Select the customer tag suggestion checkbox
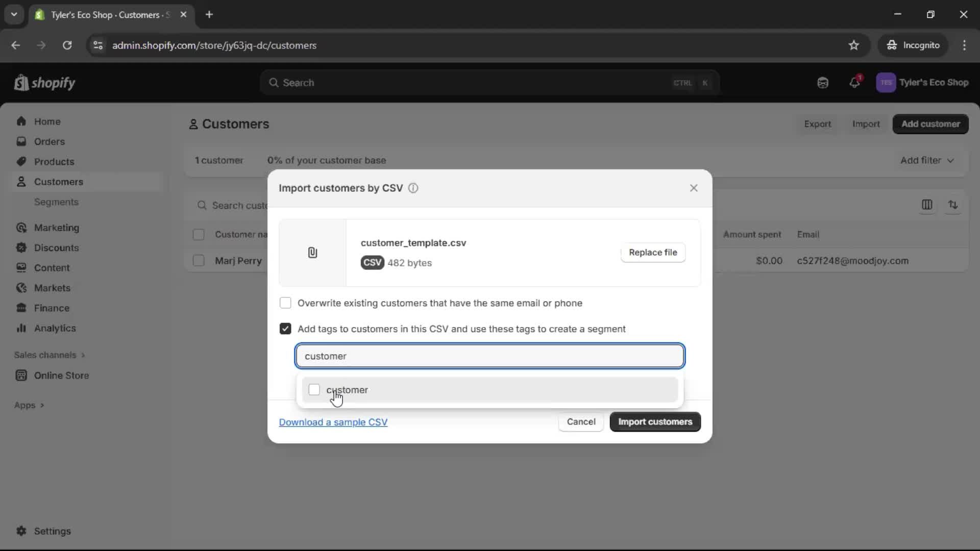The width and height of the screenshot is (980, 551). (314, 389)
